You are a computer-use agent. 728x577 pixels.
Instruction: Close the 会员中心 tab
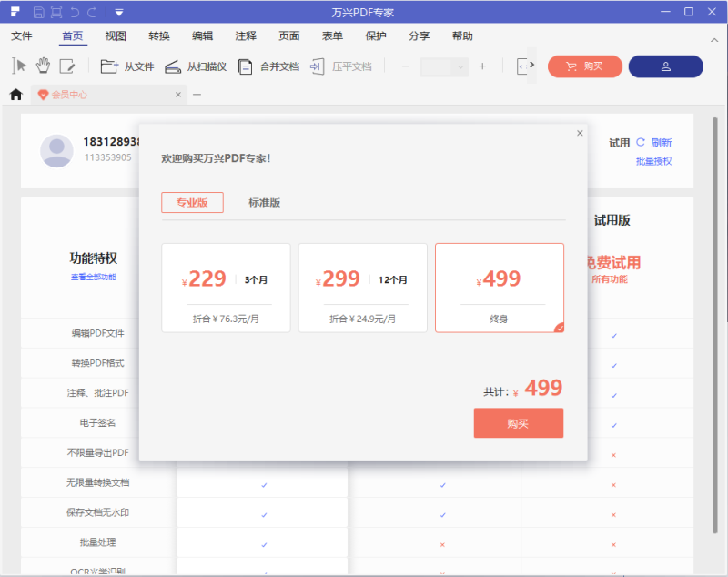click(x=178, y=94)
